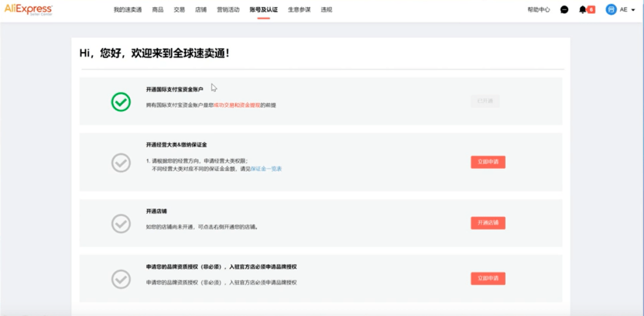
Task: Open the chat message bubble icon
Action: tap(564, 10)
